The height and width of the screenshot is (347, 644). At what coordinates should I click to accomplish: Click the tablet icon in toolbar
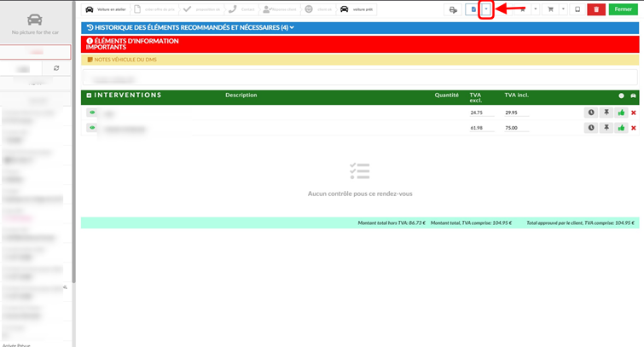point(577,9)
